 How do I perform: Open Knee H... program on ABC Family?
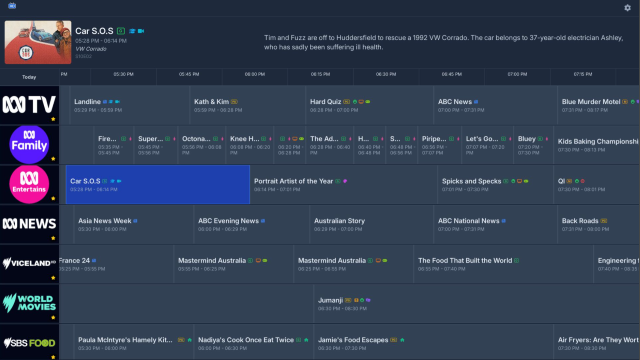coord(249,145)
